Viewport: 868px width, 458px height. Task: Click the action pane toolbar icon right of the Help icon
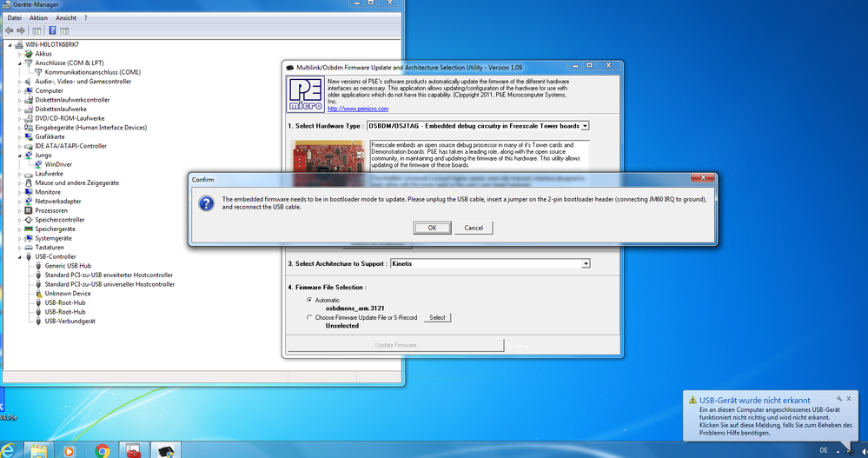click(64, 30)
